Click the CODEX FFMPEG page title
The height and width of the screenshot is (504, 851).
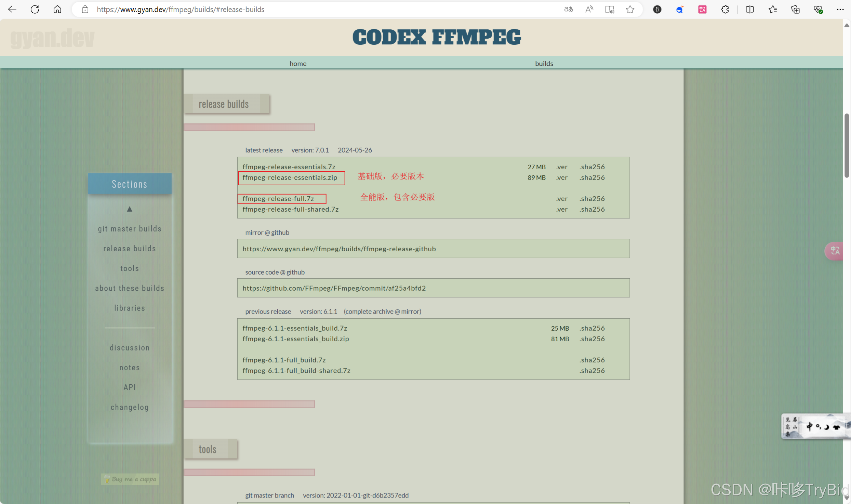(437, 37)
